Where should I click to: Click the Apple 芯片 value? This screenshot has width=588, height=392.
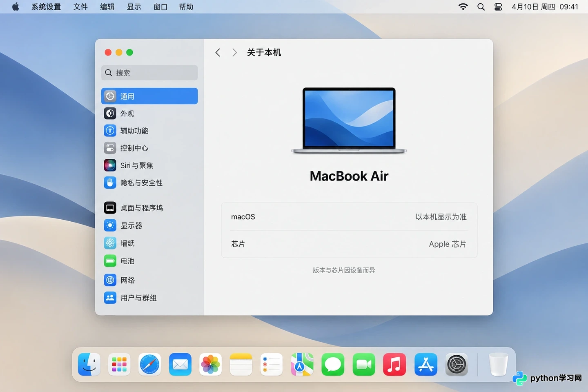pos(448,244)
